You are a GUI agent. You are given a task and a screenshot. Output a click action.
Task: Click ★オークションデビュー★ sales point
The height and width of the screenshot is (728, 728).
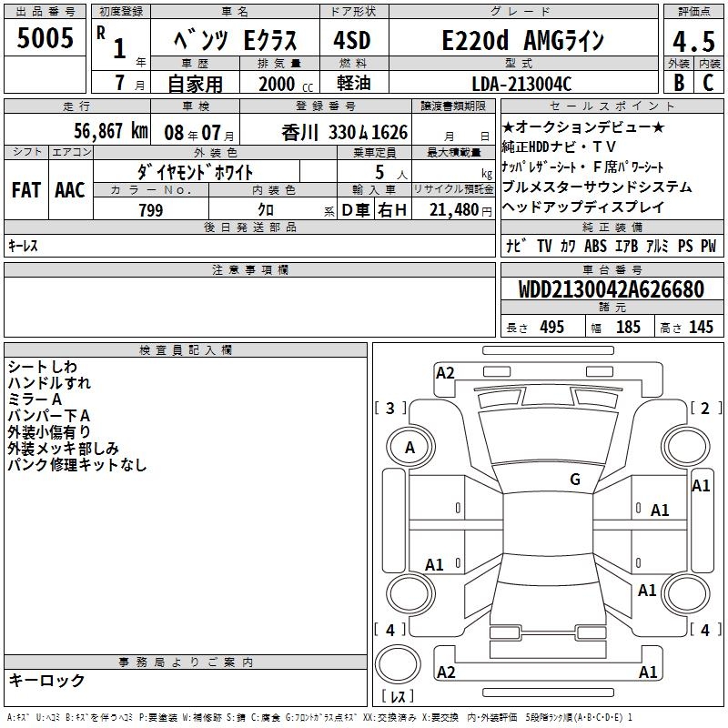coord(583,126)
